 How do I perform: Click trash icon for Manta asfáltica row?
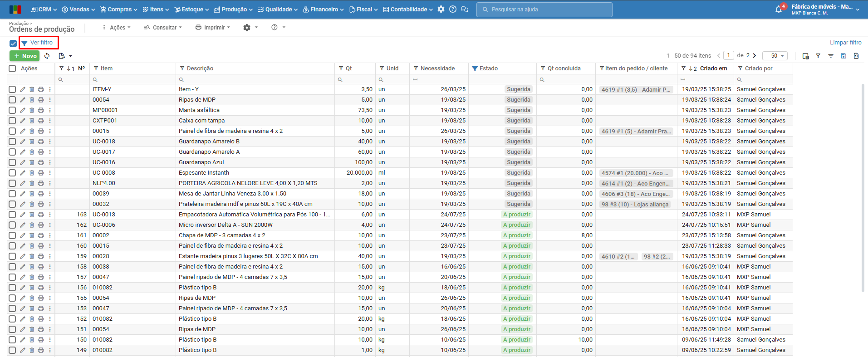[32, 110]
